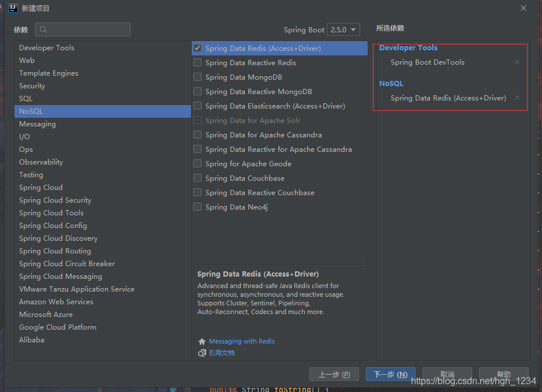542x392 pixels.
Task: Select the I/O category
Action: (x=103, y=137)
